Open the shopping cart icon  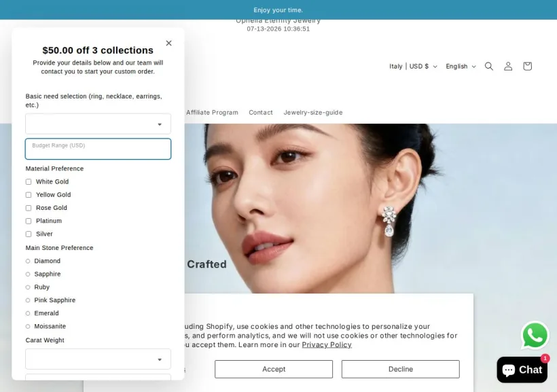point(527,66)
